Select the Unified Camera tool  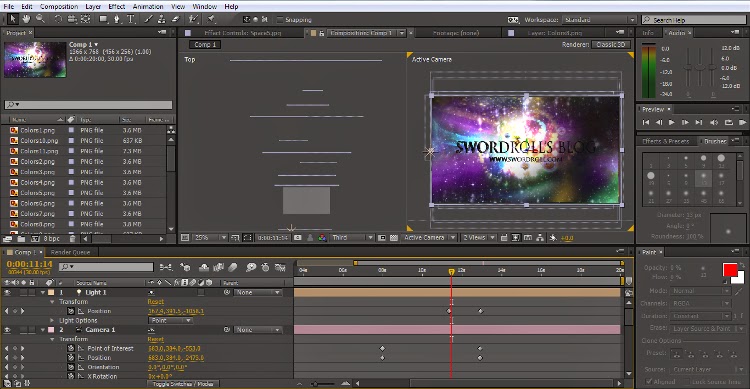click(x=72, y=19)
